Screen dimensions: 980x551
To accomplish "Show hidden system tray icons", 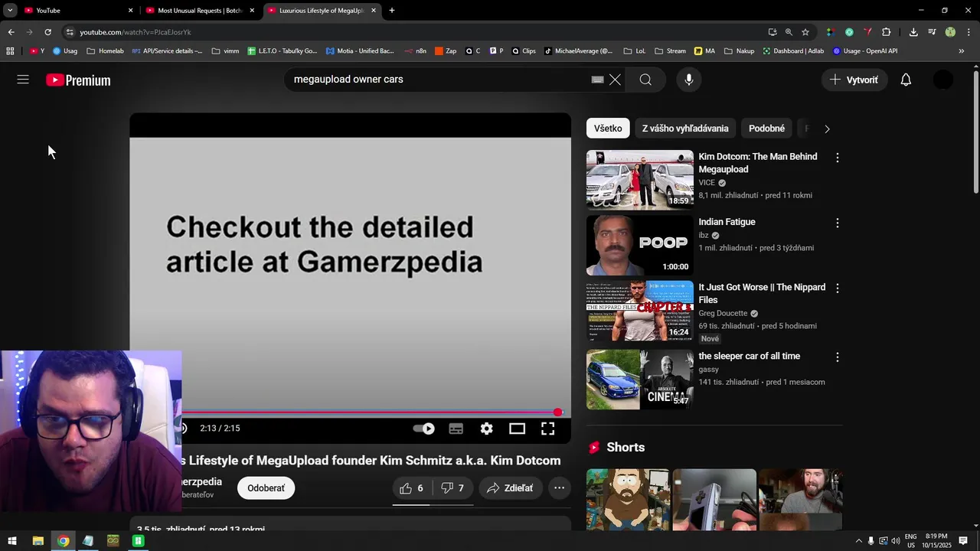I will click(x=858, y=541).
